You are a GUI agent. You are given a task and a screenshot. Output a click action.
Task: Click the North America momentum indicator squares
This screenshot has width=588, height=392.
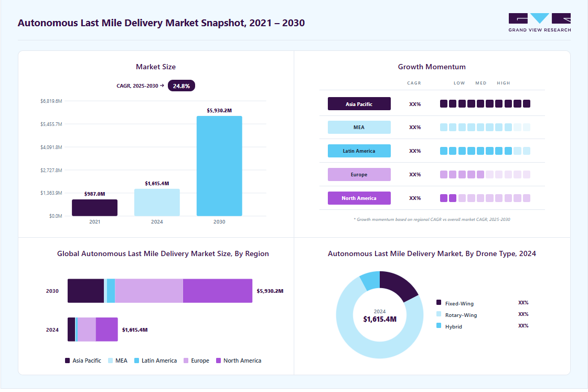coord(485,198)
